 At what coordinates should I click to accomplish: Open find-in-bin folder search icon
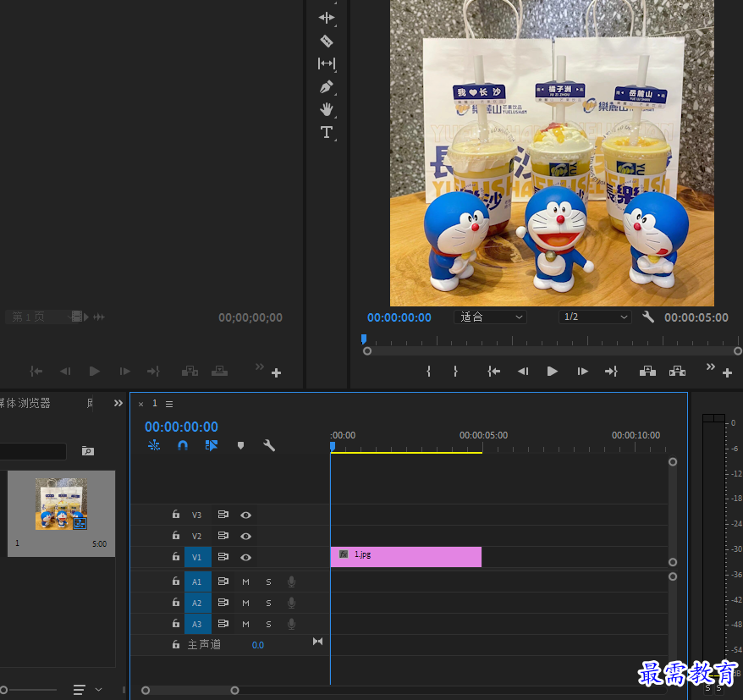pyautogui.click(x=88, y=450)
